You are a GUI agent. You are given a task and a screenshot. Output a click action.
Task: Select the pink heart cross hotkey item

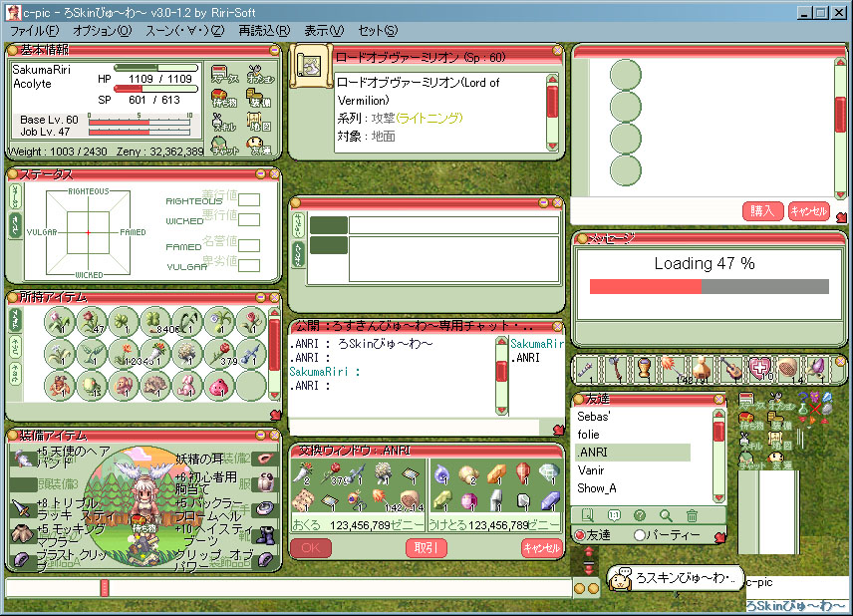tap(760, 370)
